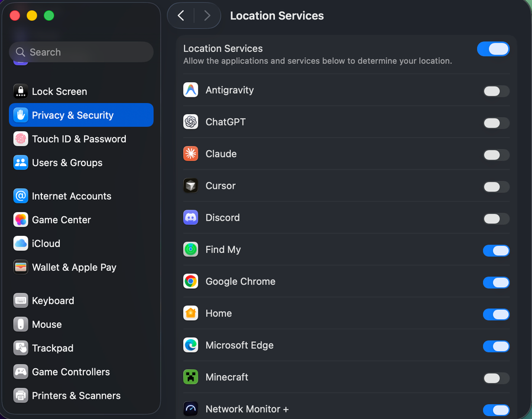The width and height of the screenshot is (532, 419).
Task: Turn off the main Location Services switch
Action: 494,49
